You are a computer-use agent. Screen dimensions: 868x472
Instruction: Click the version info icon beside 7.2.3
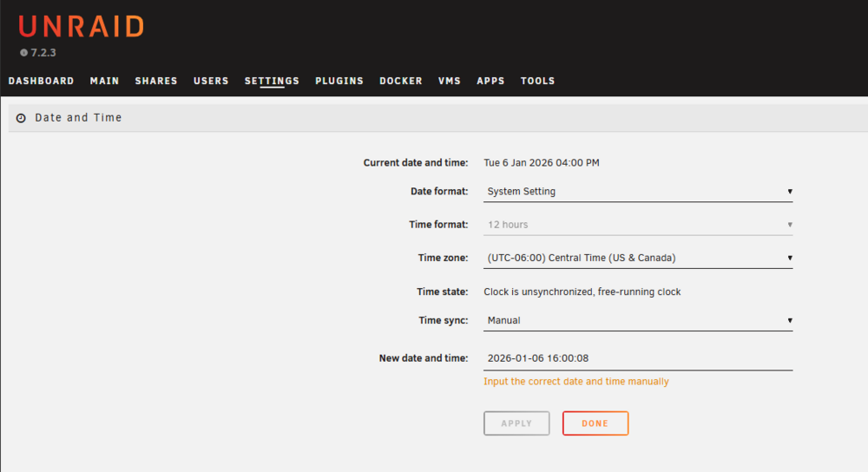[23, 53]
